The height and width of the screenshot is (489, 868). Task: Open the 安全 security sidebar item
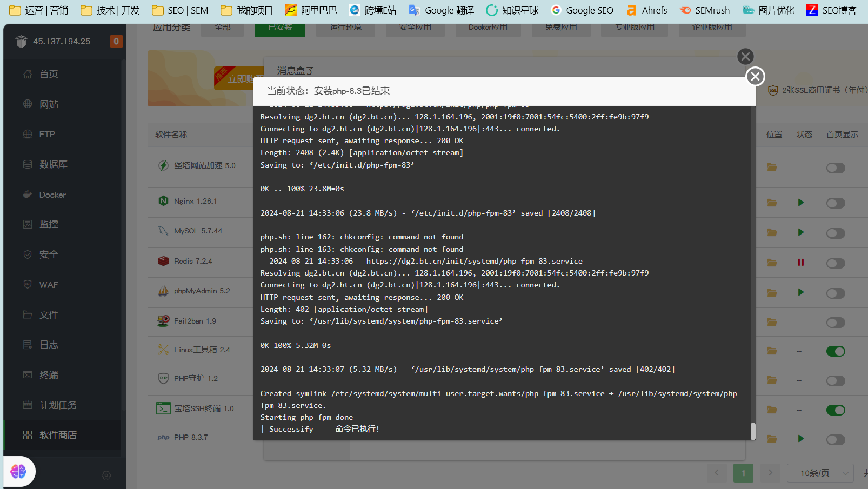coord(62,254)
